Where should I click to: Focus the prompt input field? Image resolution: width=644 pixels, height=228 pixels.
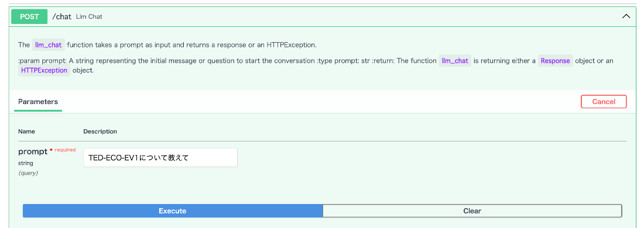(x=160, y=157)
